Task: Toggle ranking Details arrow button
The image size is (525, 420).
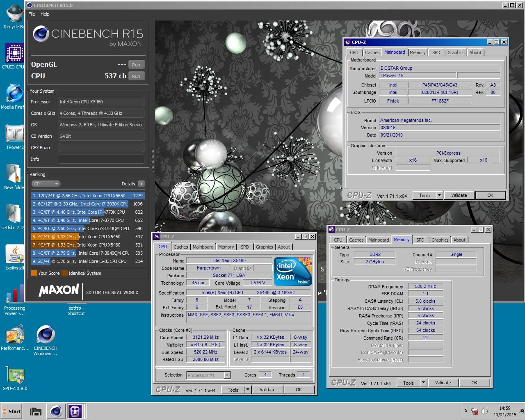Action: [x=142, y=184]
